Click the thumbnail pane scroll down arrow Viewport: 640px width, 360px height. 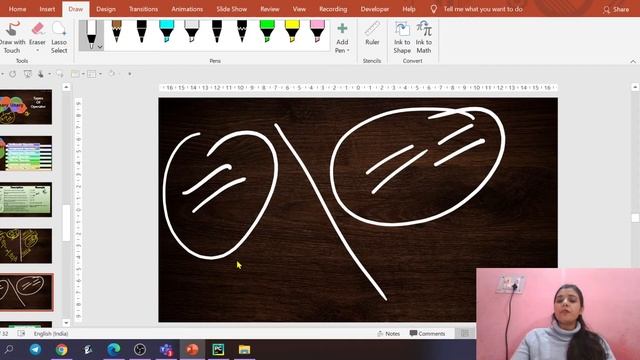tap(66, 323)
